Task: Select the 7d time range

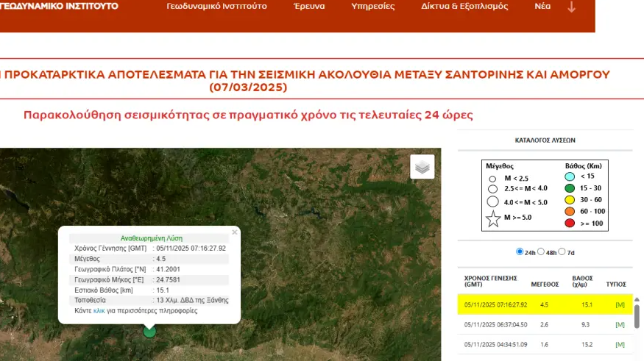Action: click(x=562, y=251)
